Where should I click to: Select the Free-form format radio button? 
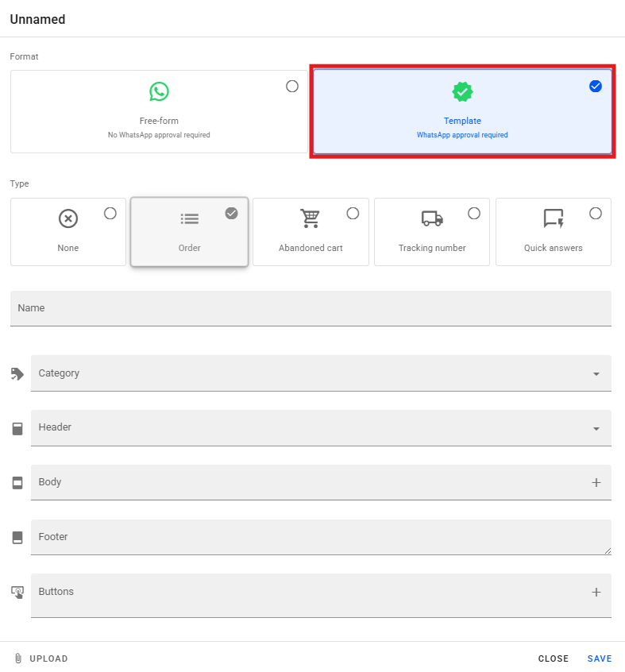pos(292,86)
